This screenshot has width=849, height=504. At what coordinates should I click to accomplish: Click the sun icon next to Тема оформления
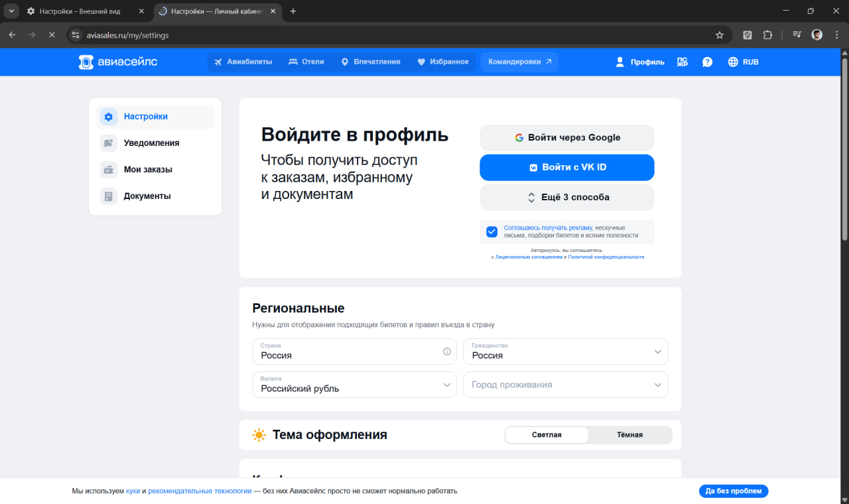tap(259, 434)
